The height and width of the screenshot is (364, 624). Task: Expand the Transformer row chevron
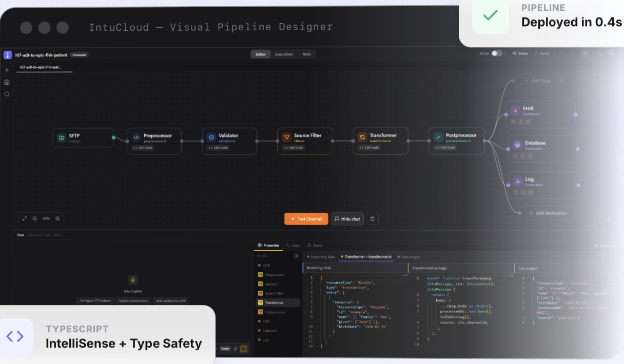tap(296, 302)
